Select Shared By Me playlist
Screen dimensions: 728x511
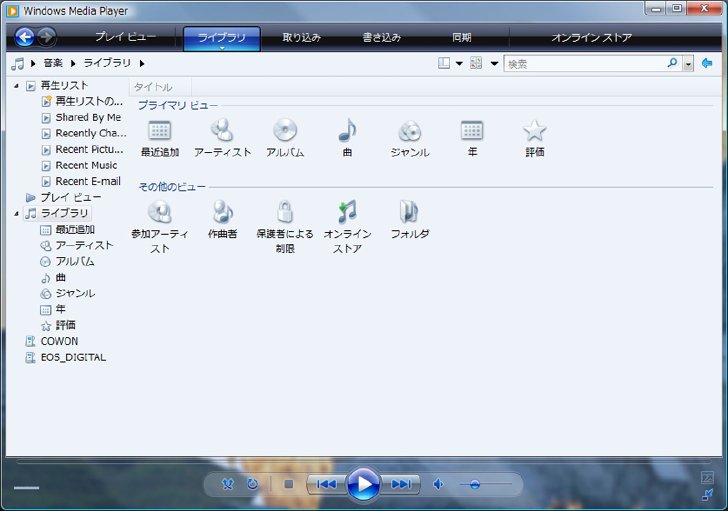point(88,117)
